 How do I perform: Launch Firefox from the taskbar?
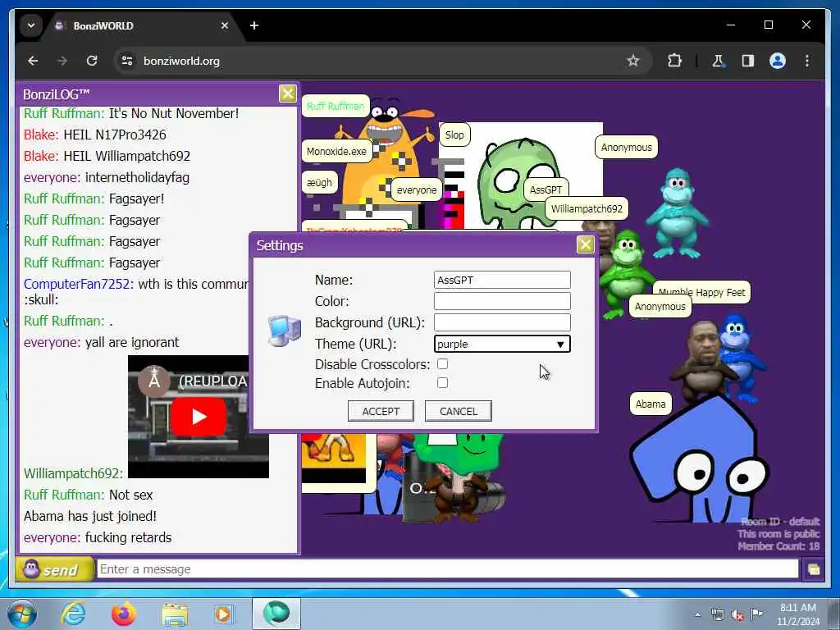point(123,614)
